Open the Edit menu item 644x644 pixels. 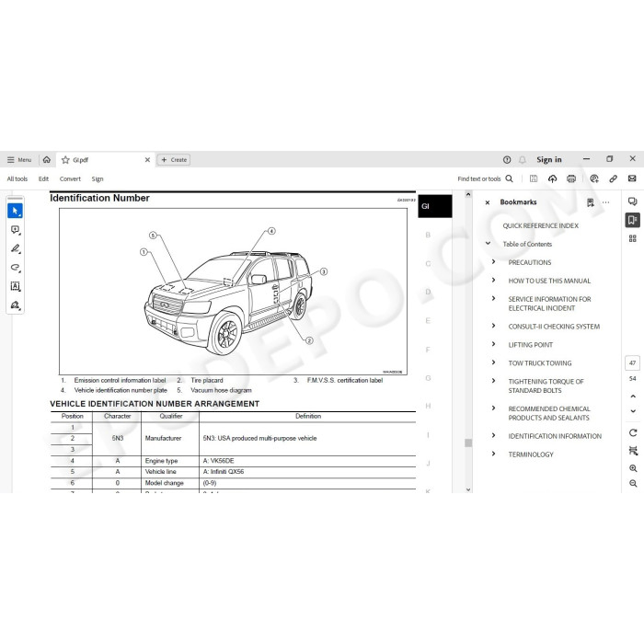(43, 178)
